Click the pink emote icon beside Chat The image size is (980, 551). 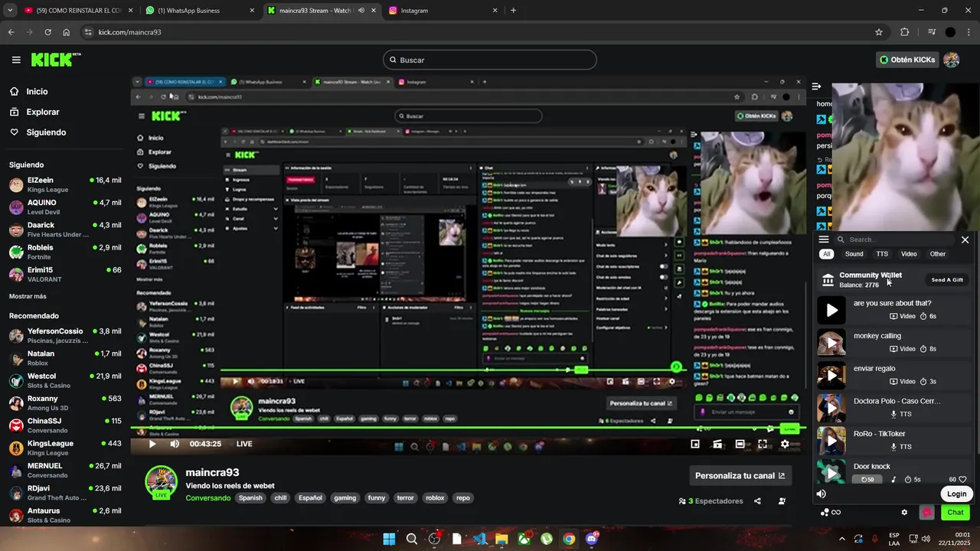(x=927, y=513)
